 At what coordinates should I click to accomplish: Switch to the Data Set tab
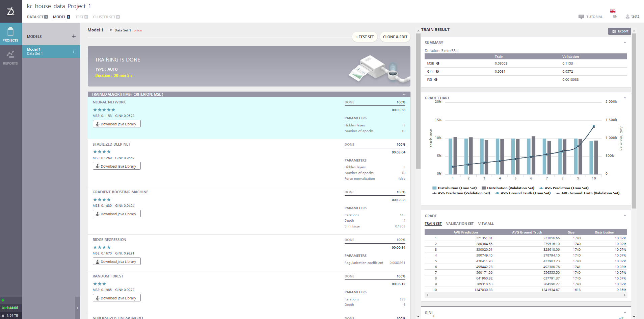click(37, 17)
